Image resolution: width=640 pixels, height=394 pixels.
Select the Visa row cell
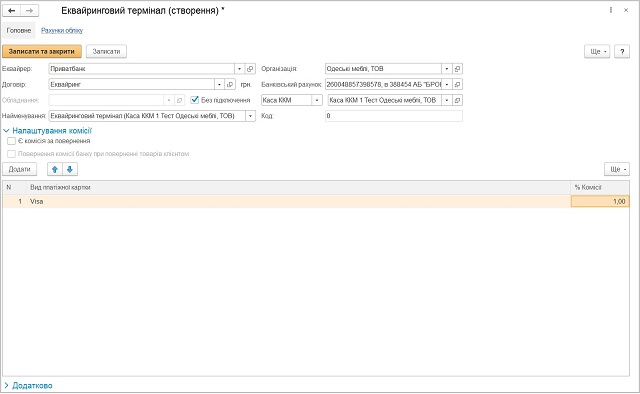(x=299, y=201)
